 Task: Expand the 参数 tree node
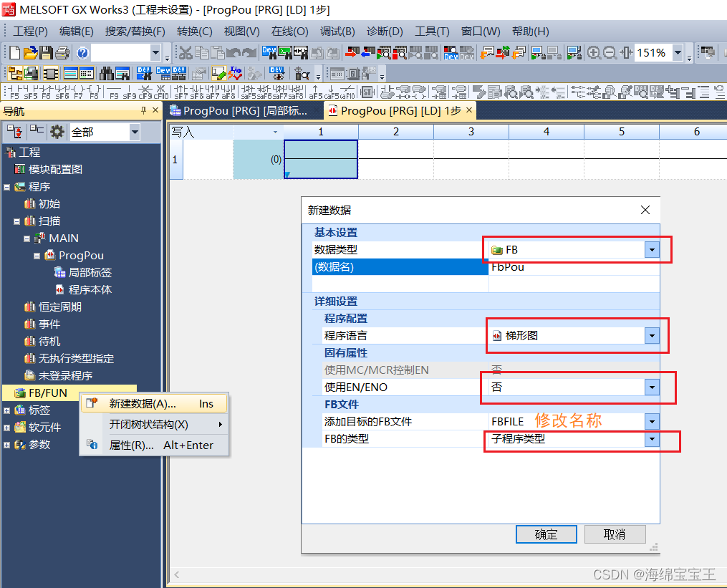7,445
